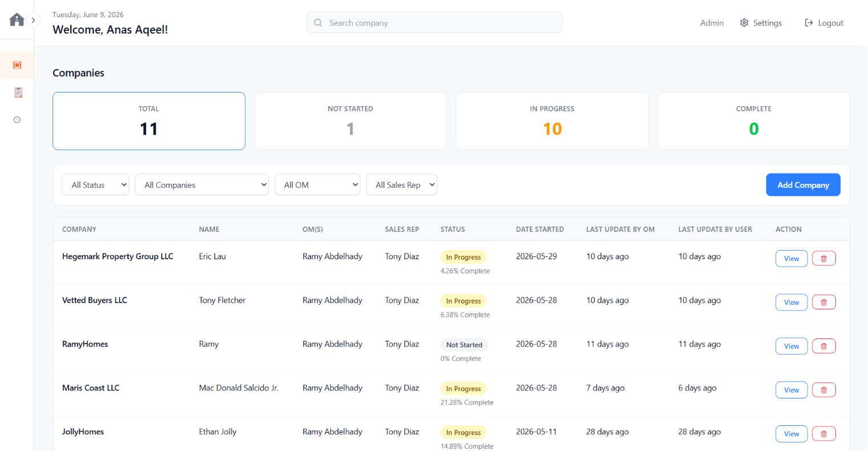Expand the All Sales Rep filter
The height and width of the screenshot is (451, 868).
pos(402,184)
